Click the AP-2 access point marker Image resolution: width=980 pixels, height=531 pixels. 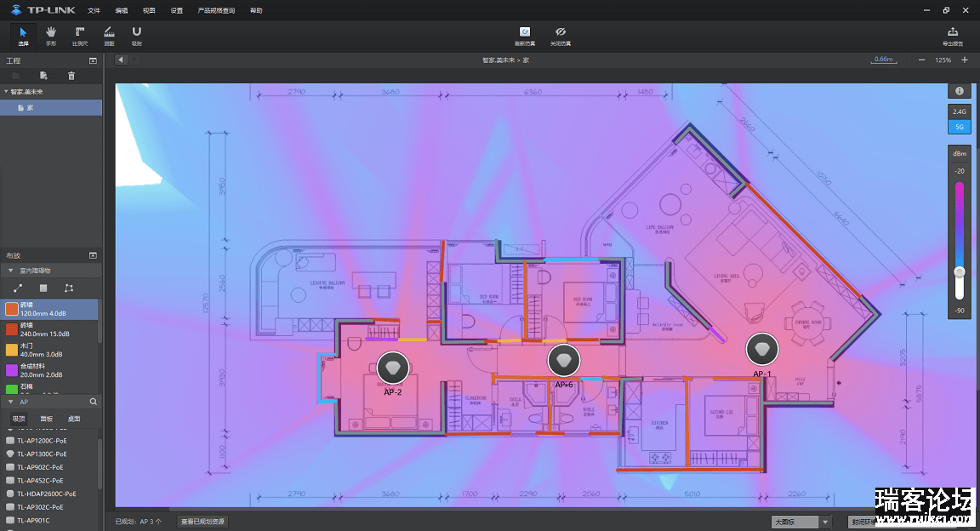(393, 368)
